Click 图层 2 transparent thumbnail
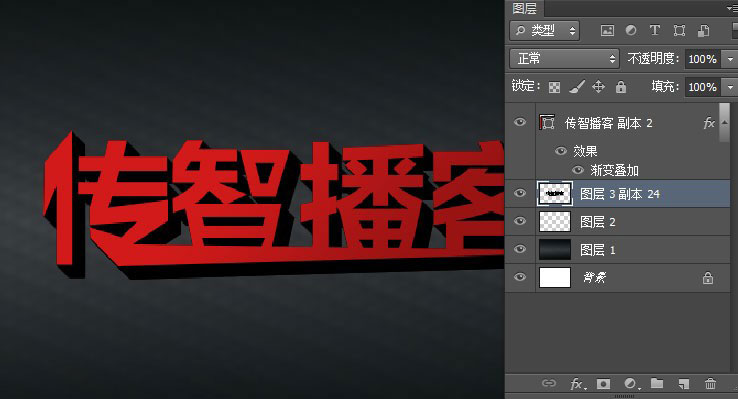Viewport: 738px width, 399px height. [x=555, y=221]
